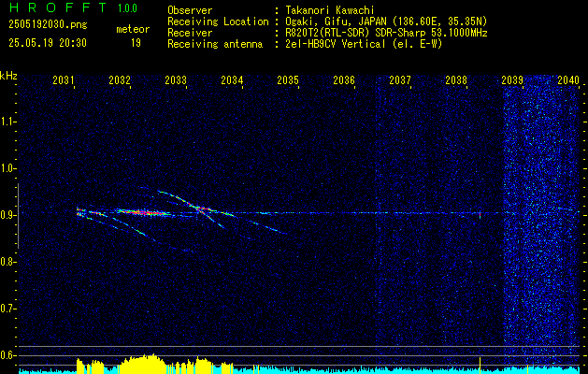This screenshot has height=374, width=588.
Task: Click the grey vertical range bar beside 0.9
Action: pos(18,216)
